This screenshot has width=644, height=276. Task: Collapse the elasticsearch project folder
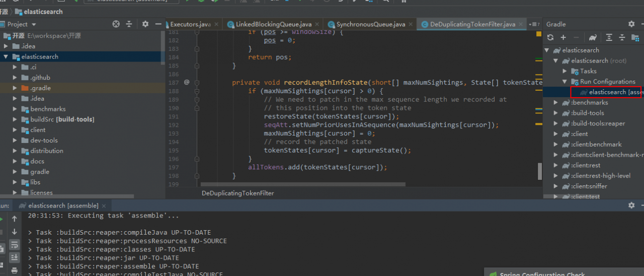pos(6,57)
